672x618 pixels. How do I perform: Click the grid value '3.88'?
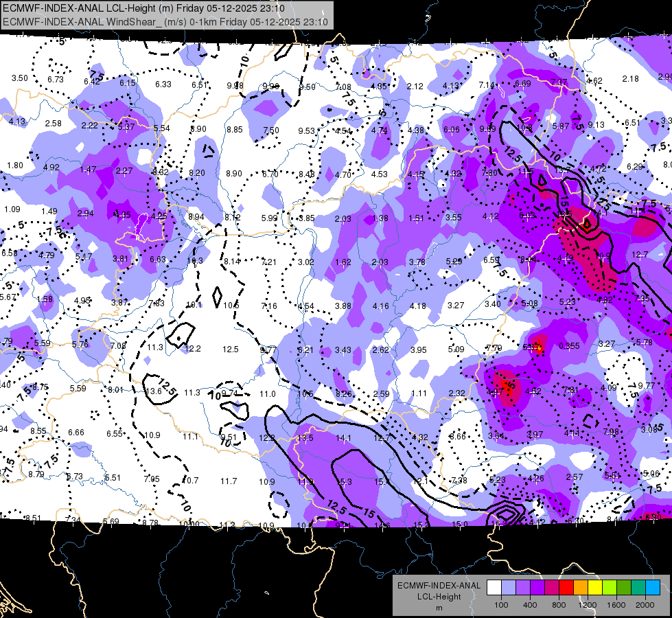(343, 306)
